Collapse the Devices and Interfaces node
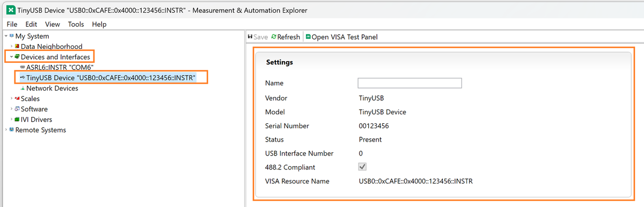Image resolution: width=644 pixels, height=207 pixels. 11,57
